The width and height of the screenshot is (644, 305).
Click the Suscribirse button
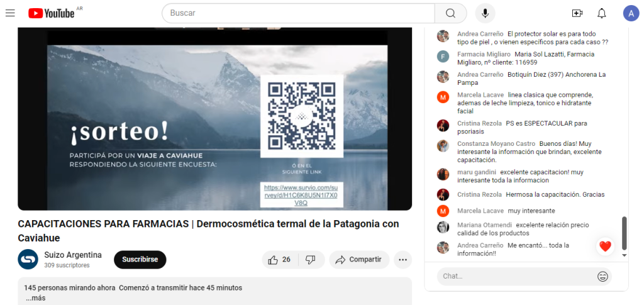pyautogui.click(x=140, y=260)
